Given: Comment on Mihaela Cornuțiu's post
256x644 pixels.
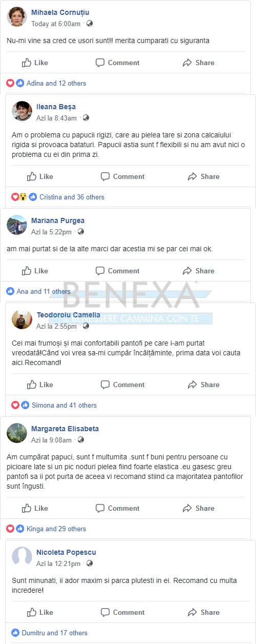Looking at the screenshot, I should click(117, 63).
